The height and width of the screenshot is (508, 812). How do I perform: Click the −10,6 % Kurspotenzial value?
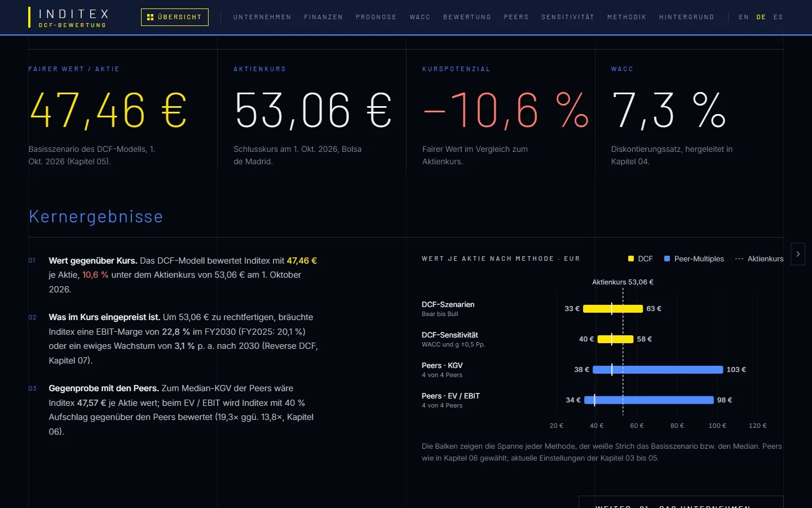click(506, 110)
